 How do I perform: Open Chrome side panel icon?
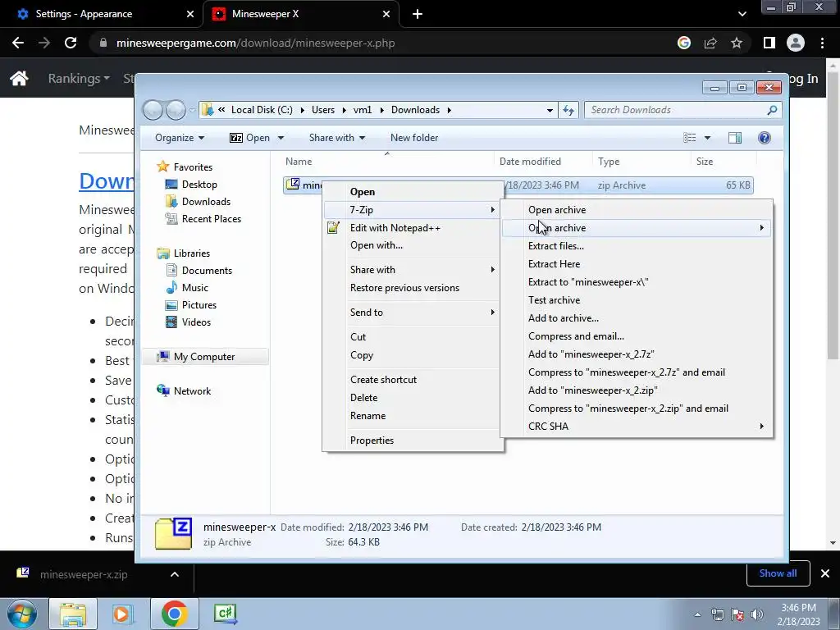click(x=769, y=43)
